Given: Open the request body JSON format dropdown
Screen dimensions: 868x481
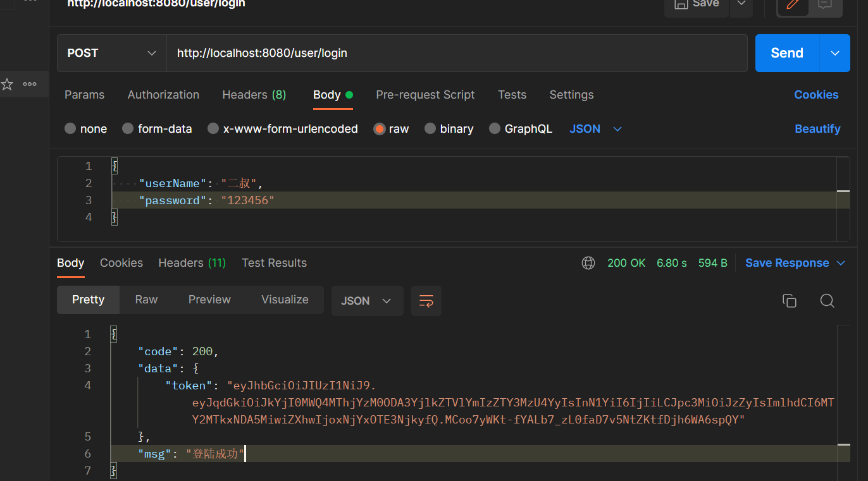Looking at the screenshot, I should [596, 129].
